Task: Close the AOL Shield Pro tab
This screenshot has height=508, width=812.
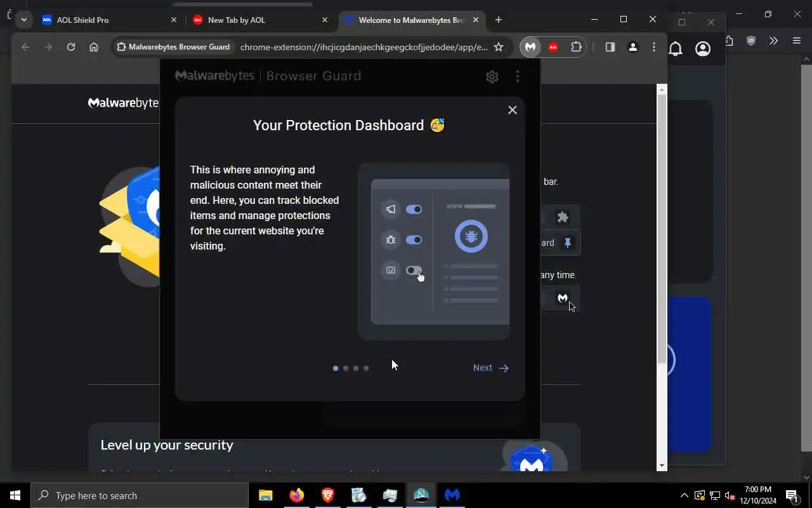Action: [x=174, y=20]
